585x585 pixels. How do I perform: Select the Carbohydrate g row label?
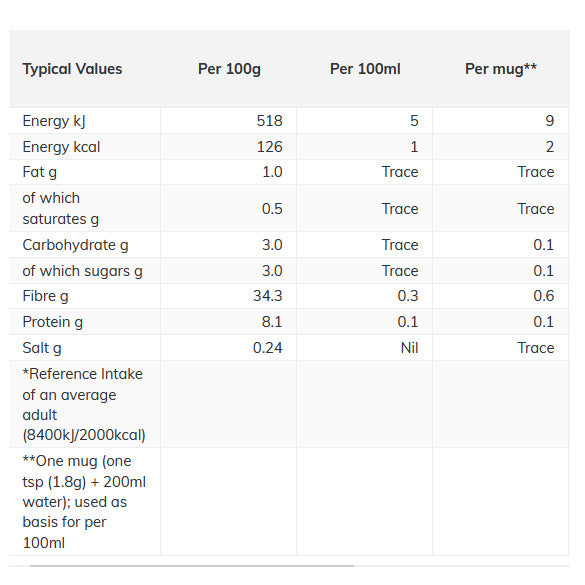(x=75, y=245)
